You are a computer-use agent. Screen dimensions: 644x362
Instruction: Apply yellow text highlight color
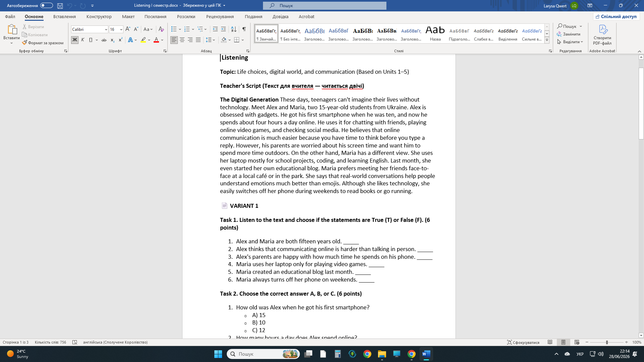coord(143,40)
